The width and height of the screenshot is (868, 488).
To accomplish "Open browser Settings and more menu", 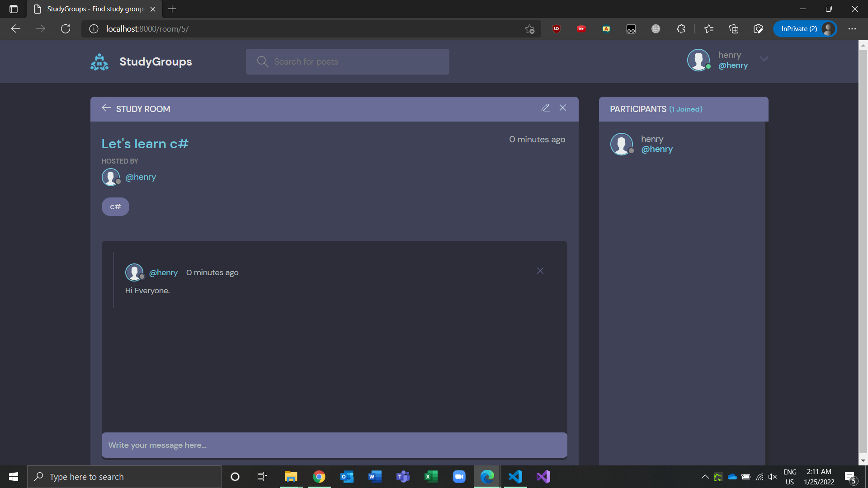I will tap(852, 29).
